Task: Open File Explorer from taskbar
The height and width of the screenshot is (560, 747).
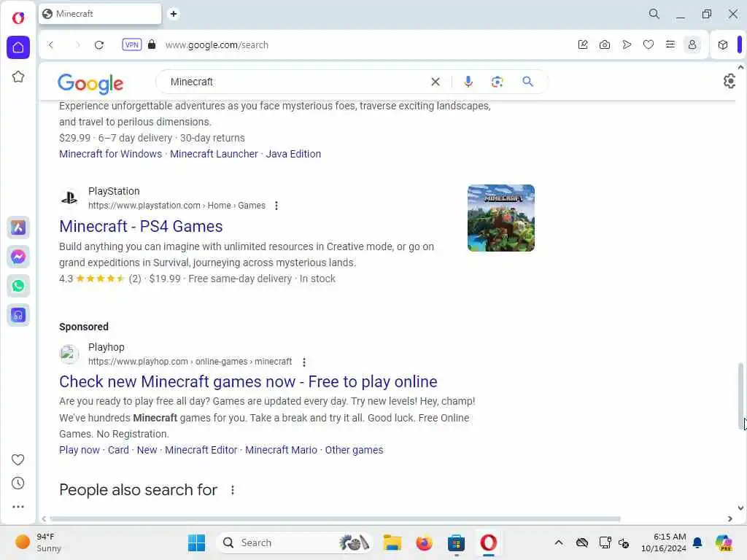Action: pos(392,542)
